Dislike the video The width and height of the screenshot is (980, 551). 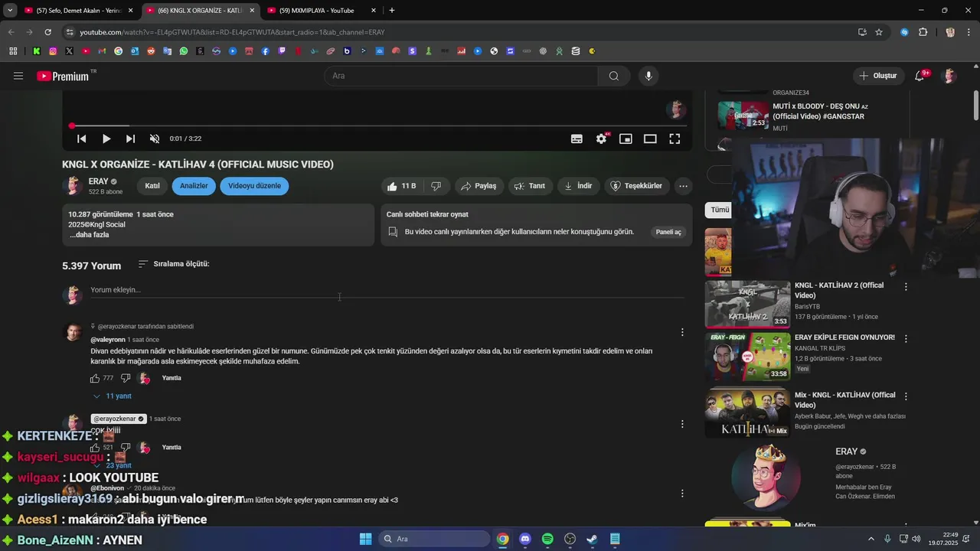point(436,186)
